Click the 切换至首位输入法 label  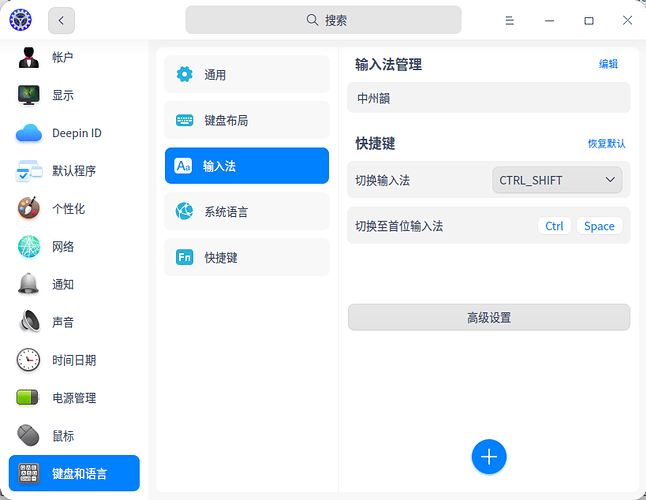[399, 226]
